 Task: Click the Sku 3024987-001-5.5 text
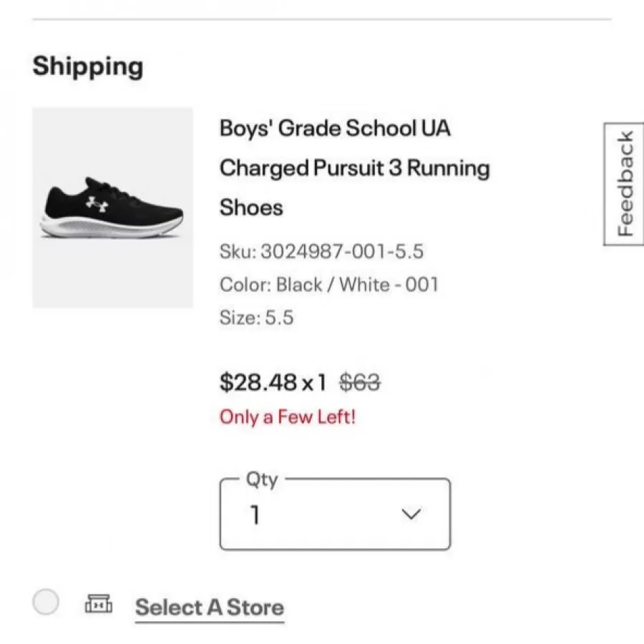[321, 251]
